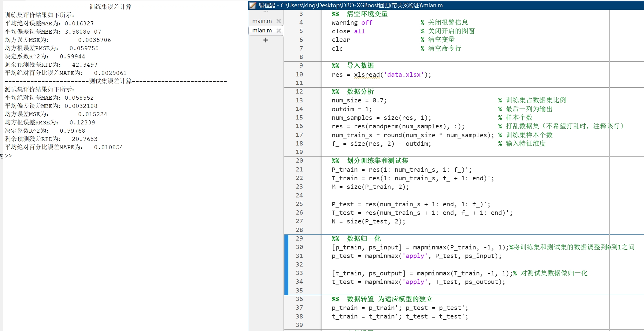Click the X icon on the mian.m tab
Viewport: 644px width, 331px height.
click(279, 31)
